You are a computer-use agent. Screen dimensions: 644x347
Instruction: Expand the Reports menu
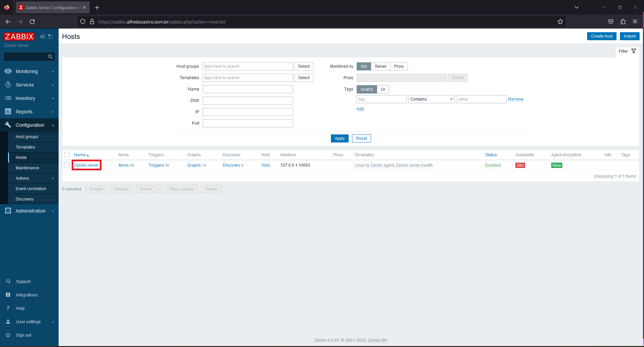(x=29, y=112)
